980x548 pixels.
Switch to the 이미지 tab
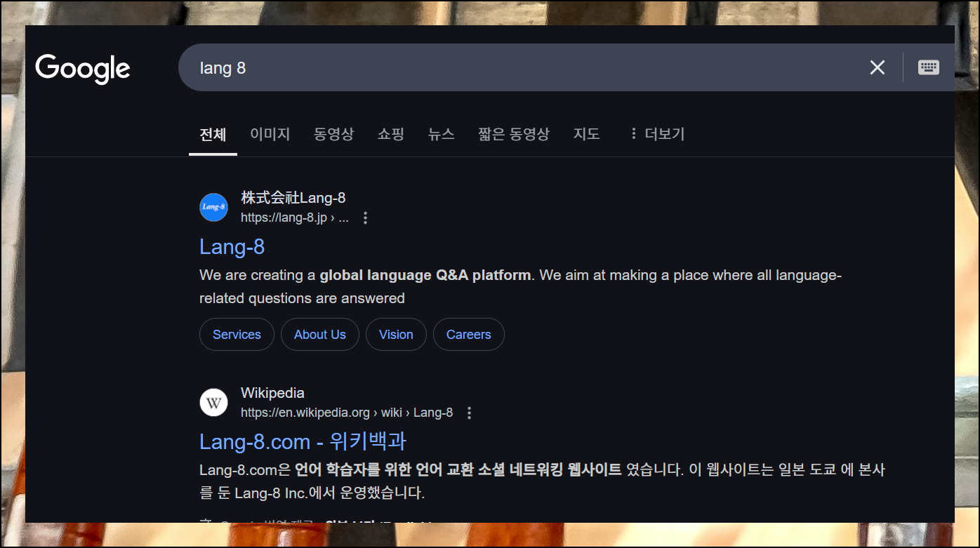click(270, 133)
